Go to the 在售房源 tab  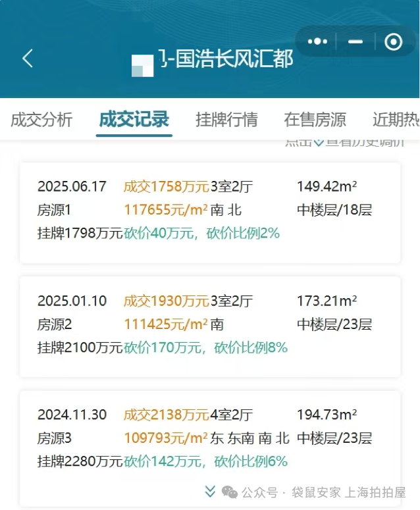point(315,119)
